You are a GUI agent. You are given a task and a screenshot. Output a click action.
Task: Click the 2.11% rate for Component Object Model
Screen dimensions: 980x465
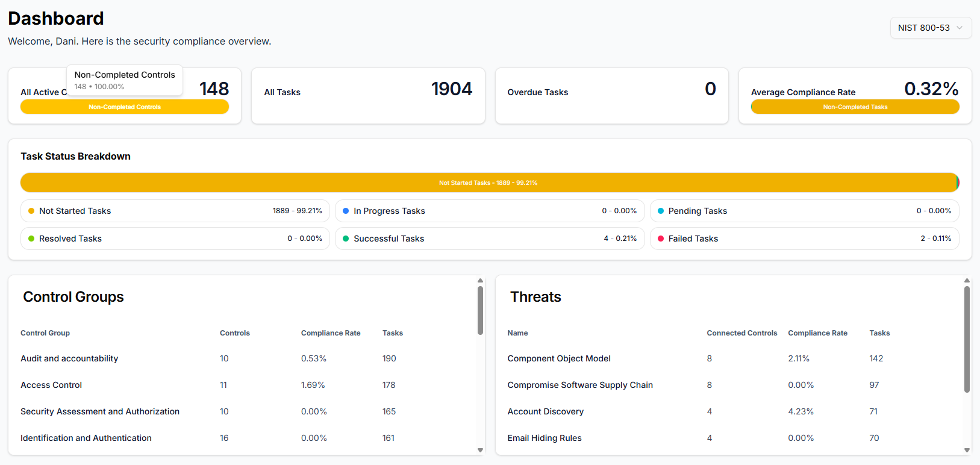click(x=799, y=358)
